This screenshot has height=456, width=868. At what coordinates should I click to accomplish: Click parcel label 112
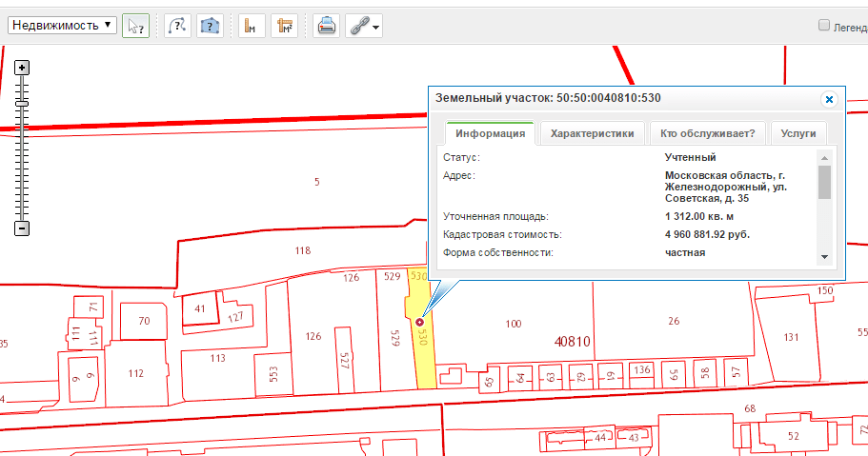pos(135,373)
